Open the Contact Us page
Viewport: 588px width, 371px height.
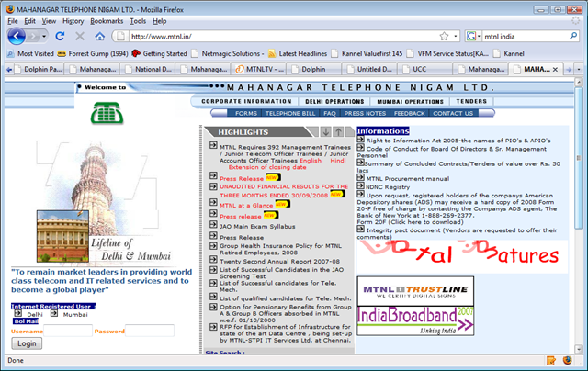(453, 113)
